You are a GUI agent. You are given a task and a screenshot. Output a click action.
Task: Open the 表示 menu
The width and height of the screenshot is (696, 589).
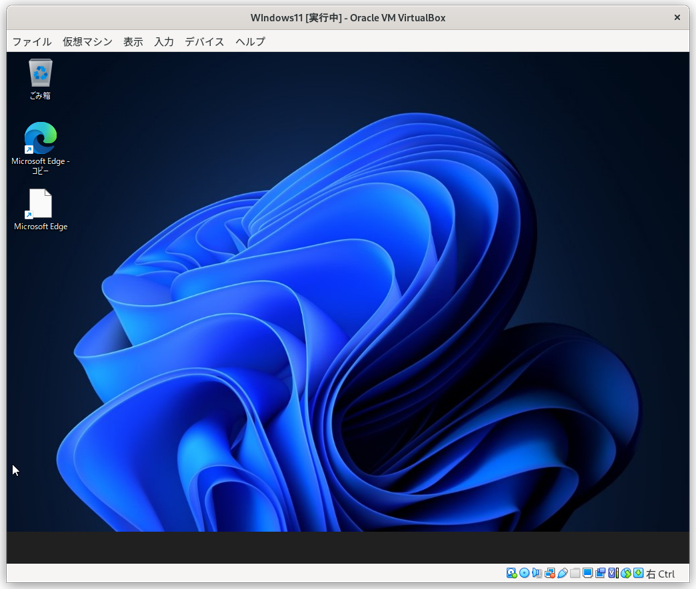click(133, 42)
